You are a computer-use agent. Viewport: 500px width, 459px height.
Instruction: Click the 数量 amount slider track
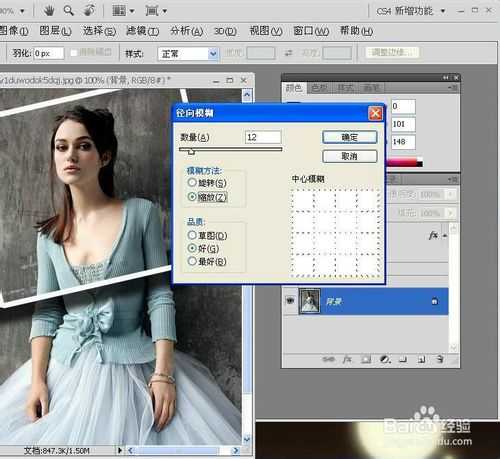[230, 149]
